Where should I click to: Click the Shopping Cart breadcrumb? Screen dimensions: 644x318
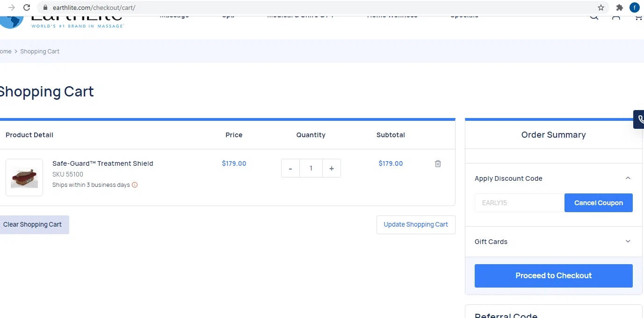pyautogui.click(x=40, y=52)
